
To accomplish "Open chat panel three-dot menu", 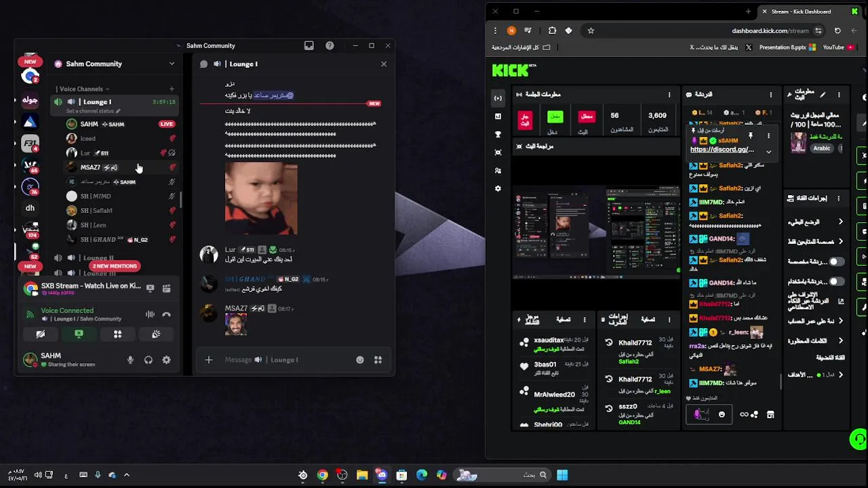I will [770, 95].
